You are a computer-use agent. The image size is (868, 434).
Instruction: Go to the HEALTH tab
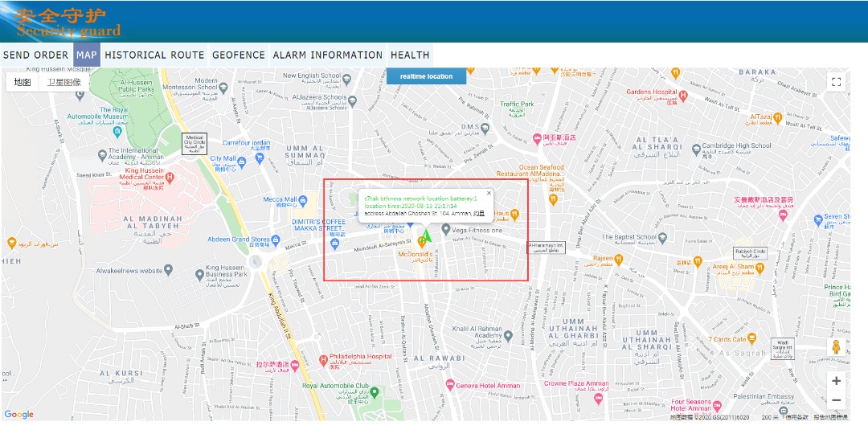(x=410, y=55)
